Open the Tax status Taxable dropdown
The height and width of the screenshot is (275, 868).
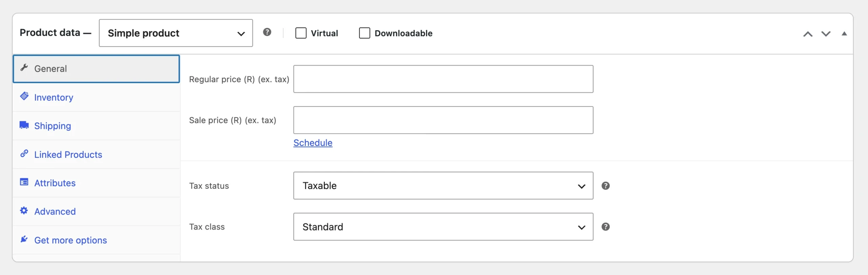point(443,186)
